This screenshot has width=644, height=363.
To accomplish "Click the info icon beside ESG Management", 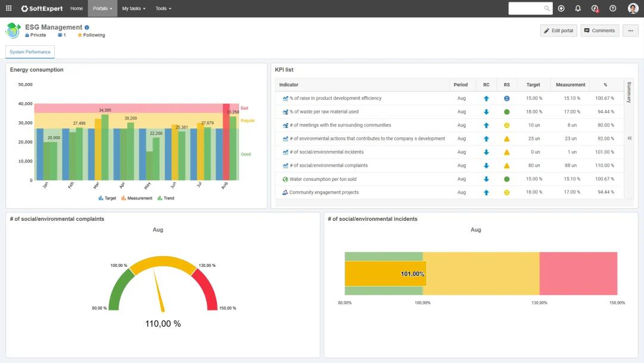I will coord(87,27).
